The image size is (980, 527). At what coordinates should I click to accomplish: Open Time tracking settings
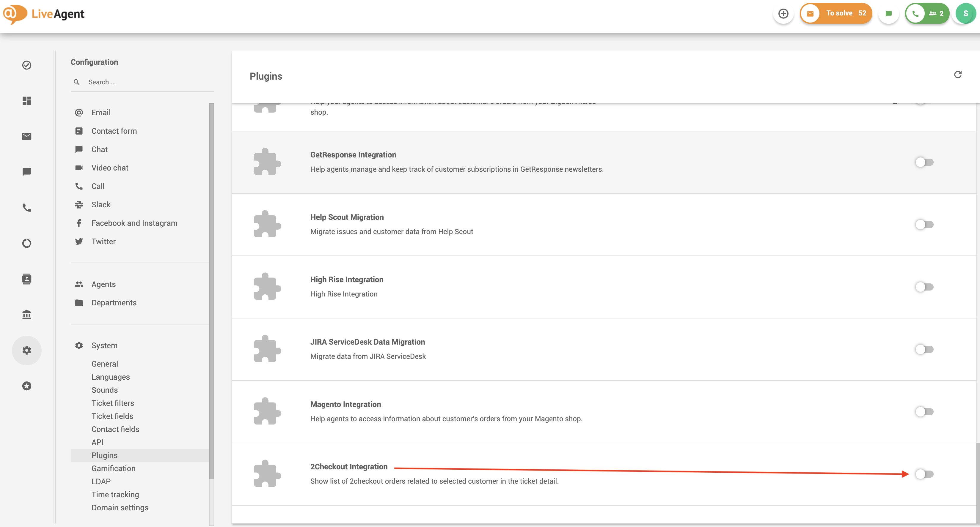click(x=115, y=495)
